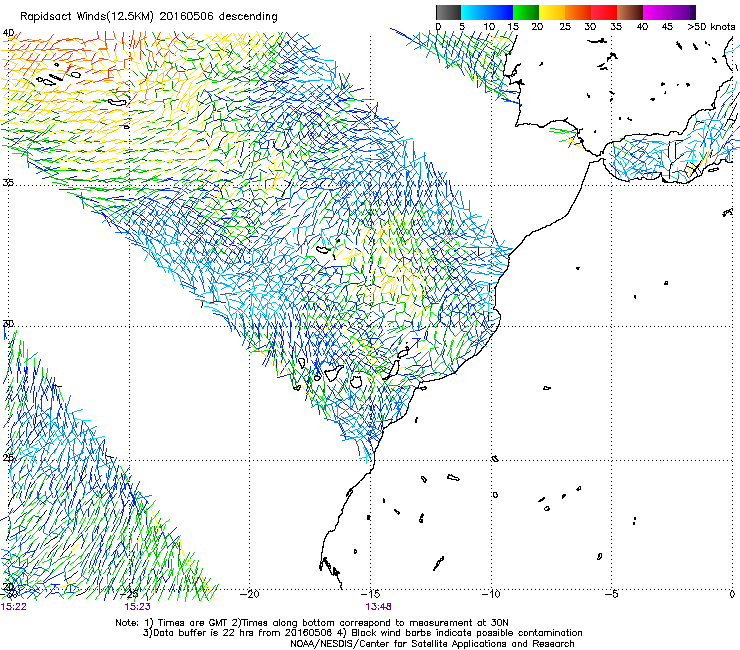Click the latitude label 30 on left axis
Screen dimensions: 740x650
point(8,324)
